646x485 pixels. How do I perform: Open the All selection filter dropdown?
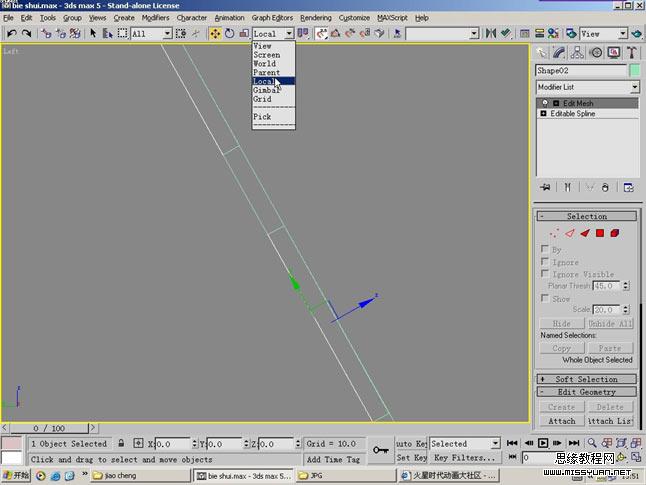point(151,33)
